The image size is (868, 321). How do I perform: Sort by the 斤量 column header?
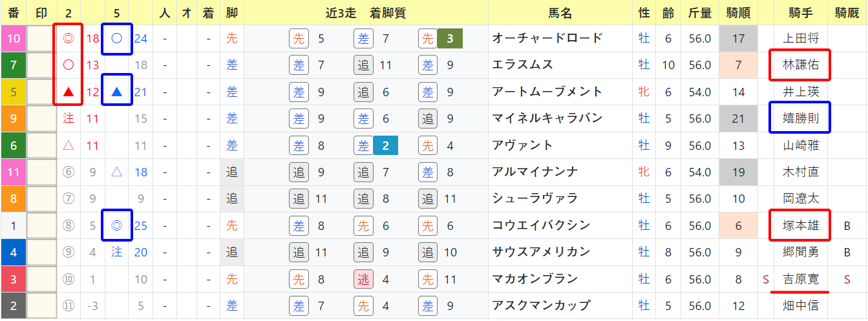(x=699, y=12)
